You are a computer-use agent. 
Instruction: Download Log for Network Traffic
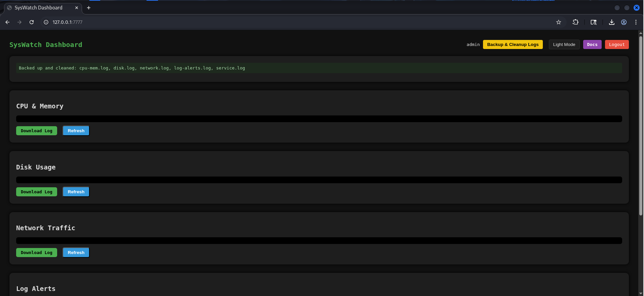point(37,253)
